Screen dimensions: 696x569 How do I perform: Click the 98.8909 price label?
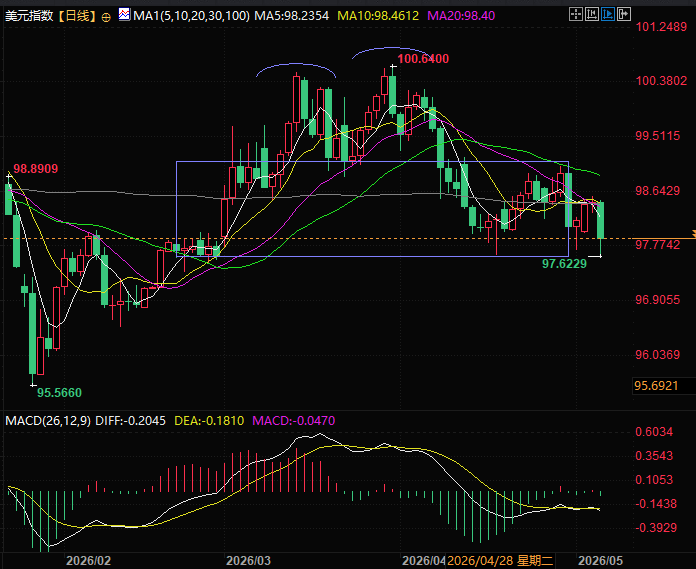pyautogui.click(x=36, y=169)
